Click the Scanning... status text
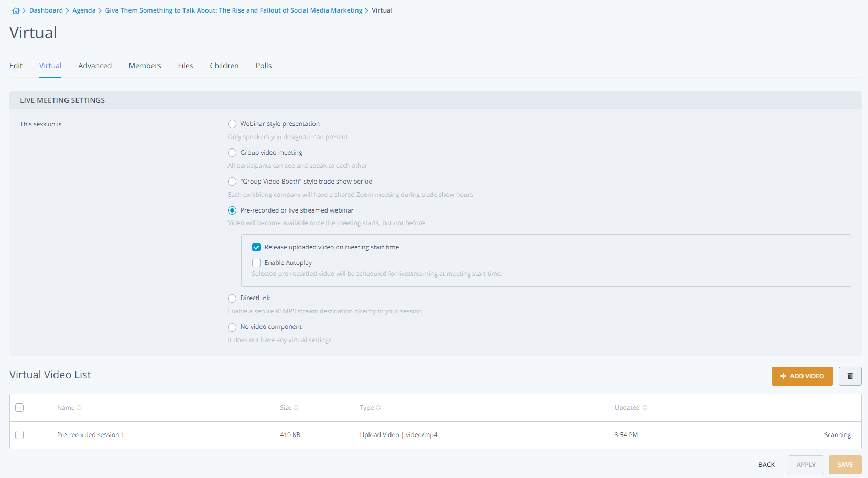The height and width of the screenshot is (478, 868). pyautogui.click(x=840, y=435)
